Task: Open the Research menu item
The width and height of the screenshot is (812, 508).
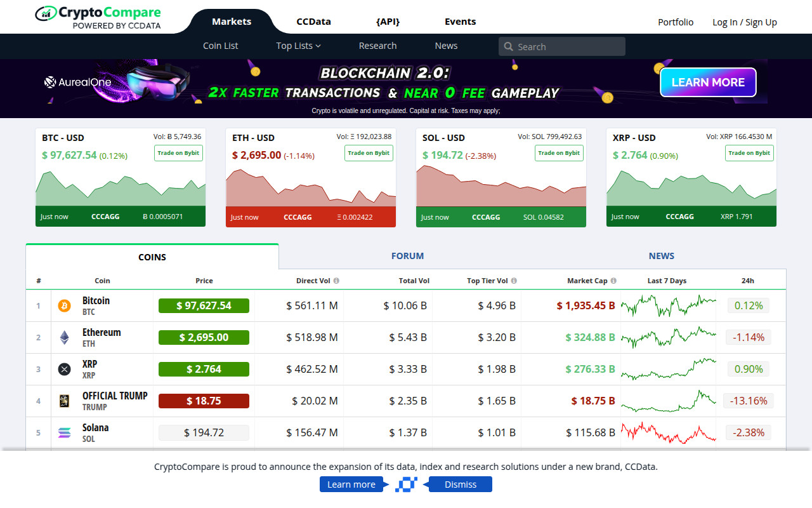Action: click(377, 46)
